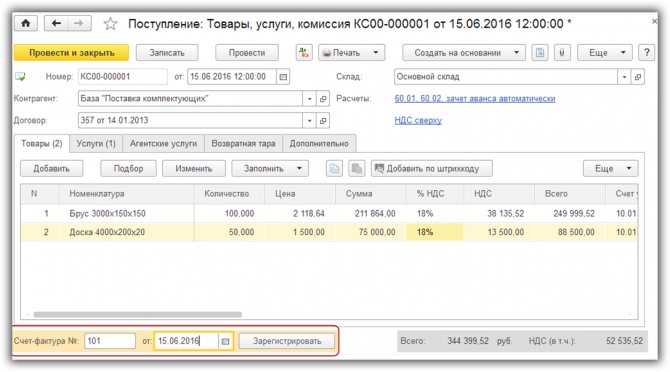Open calendar for invoice date
The image size is (670, 372).
click(225, 341)
